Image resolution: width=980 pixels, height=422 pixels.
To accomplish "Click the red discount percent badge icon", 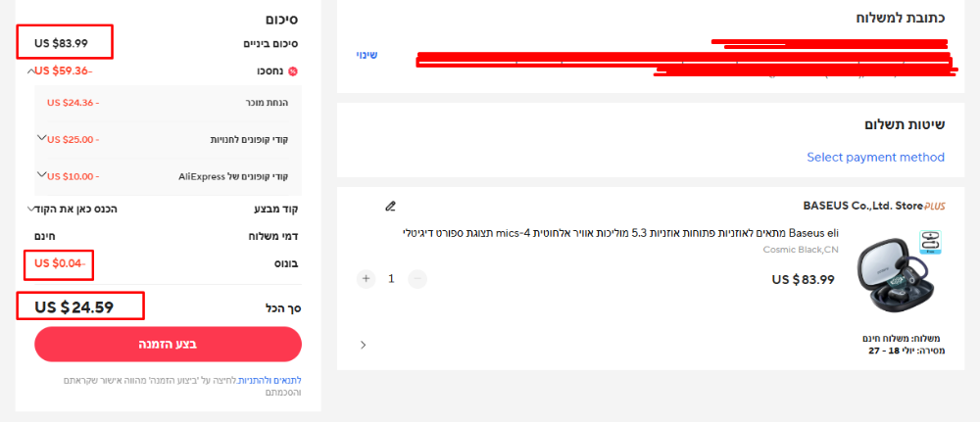I will 292,71.
